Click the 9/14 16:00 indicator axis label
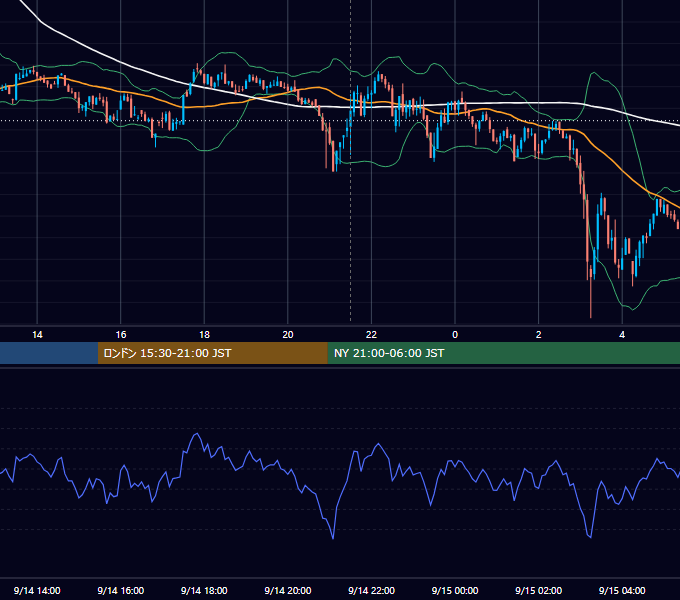This screenshot has height=600, width=680. coord(121,590)
